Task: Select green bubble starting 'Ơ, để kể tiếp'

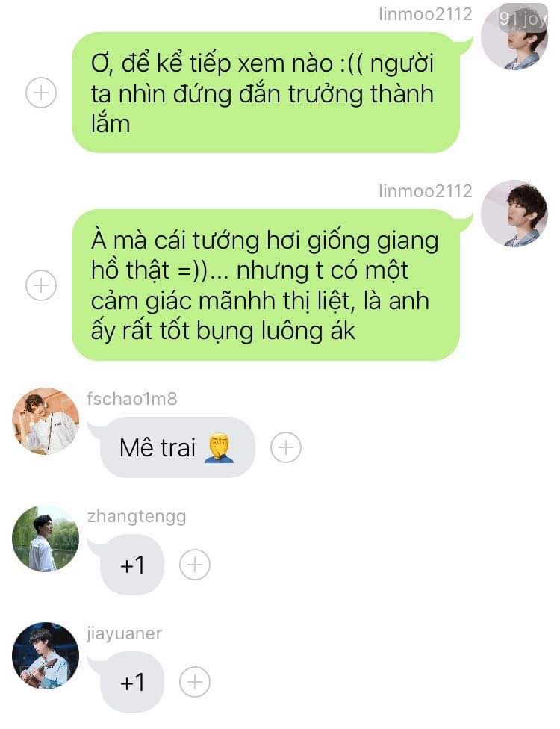Action: click(x=266, y=93)
